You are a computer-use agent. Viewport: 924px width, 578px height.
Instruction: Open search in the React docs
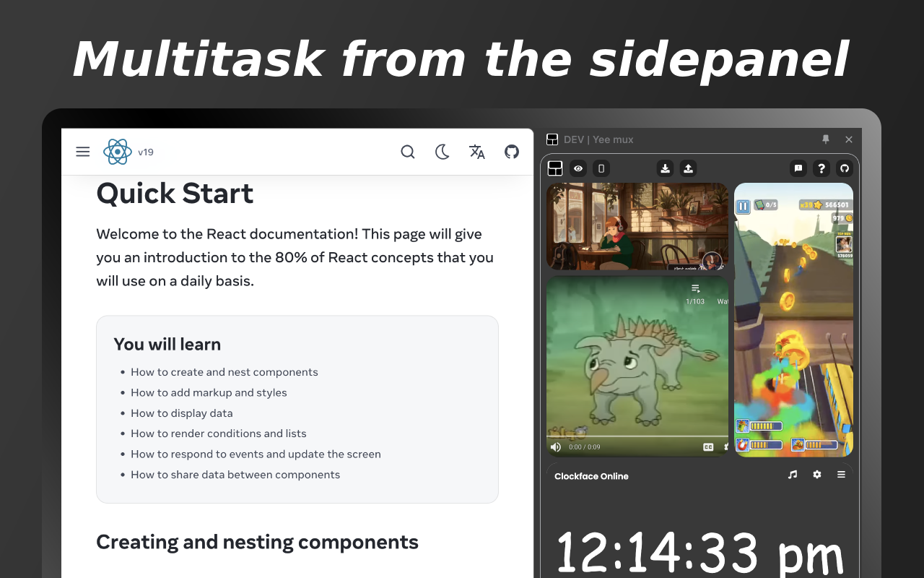pyautogui.click(x=408, y=152)
